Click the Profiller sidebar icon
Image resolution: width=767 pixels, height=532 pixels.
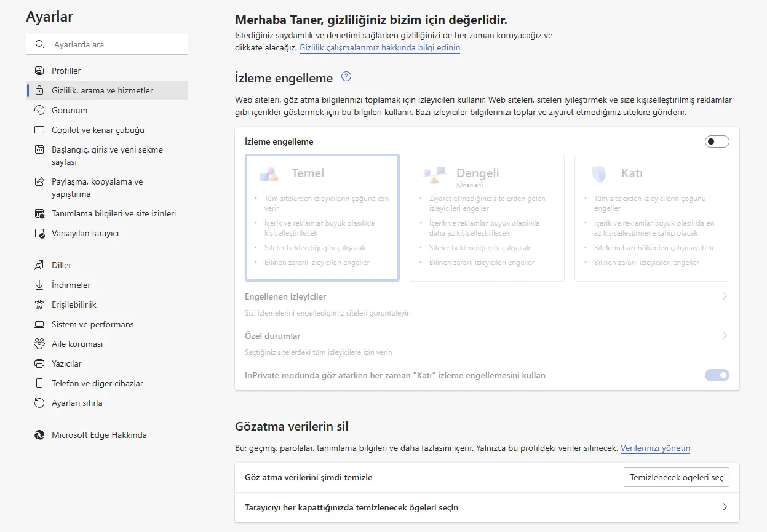[39, 71]
